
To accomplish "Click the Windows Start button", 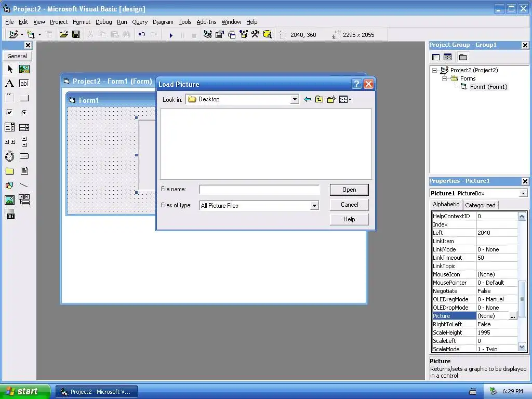I will click(25, 392).
